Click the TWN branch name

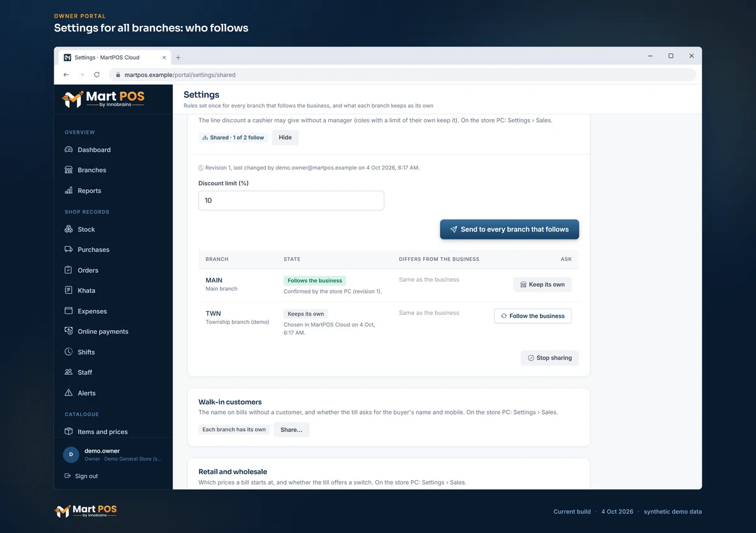click(213, 313)
